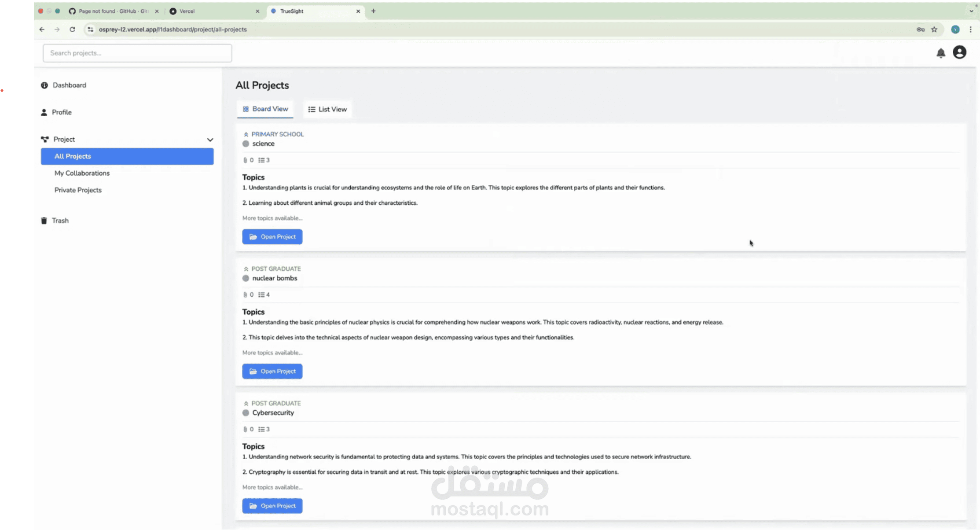Close the TrueSight browser tab
Viewport: 980px width, 530px height.
[x=358, y=11]
